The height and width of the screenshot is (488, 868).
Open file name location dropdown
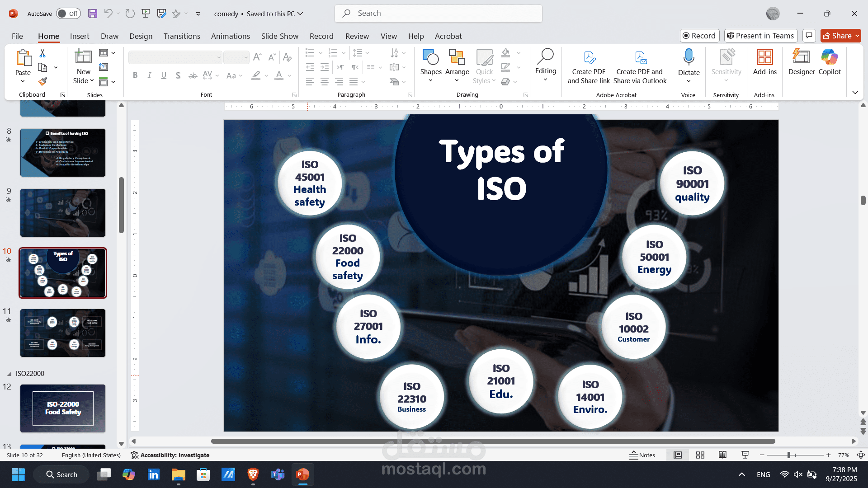(x=300, y=14)
